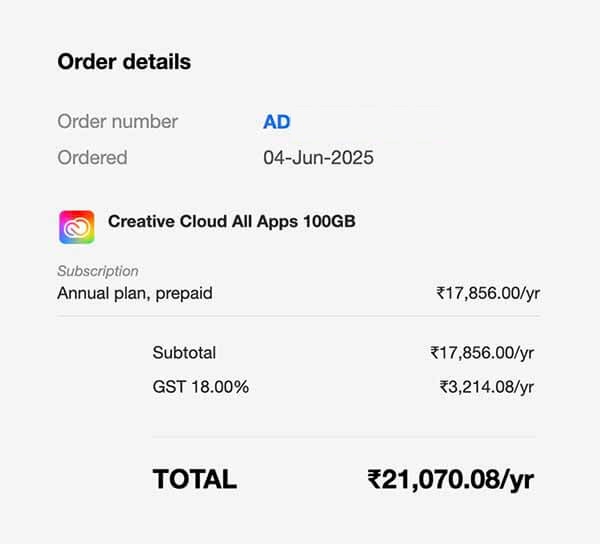Image resolution: width=600 pixels, height=544 pixels.
Task: Click the Creative Cloud app icon
Action: click(77, 227)
